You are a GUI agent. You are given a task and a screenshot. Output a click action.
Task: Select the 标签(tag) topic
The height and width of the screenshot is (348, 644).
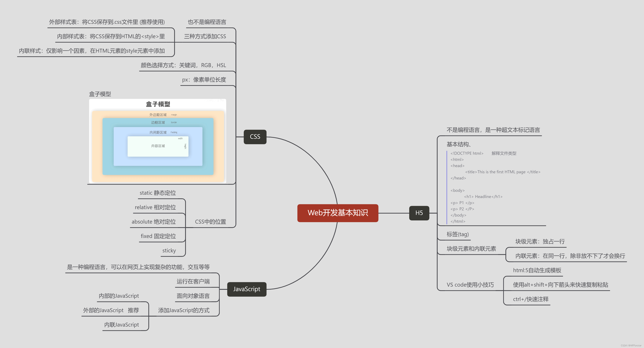point(457,234)
